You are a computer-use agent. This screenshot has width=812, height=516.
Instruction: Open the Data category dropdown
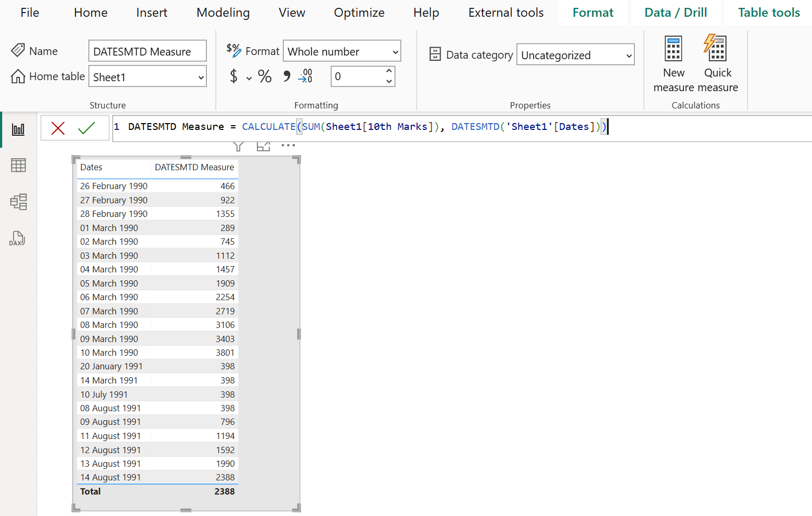tap(575, 54)
